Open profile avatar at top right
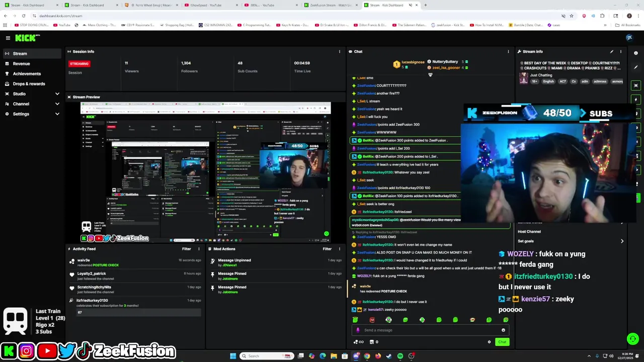The width and height of the screenshot is (644, 362). tap(629, 38)
